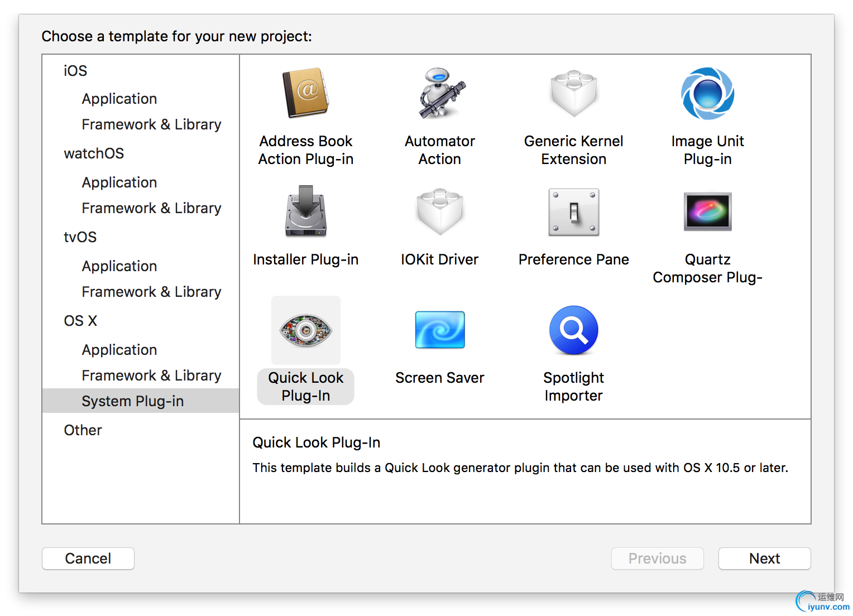The image size is (853, 616).
Task: Click the Next button
Action: pos(765,559)
